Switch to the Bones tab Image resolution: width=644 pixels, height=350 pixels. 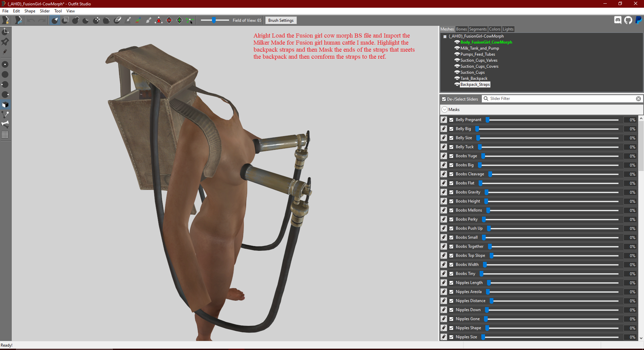click(461, 29)
